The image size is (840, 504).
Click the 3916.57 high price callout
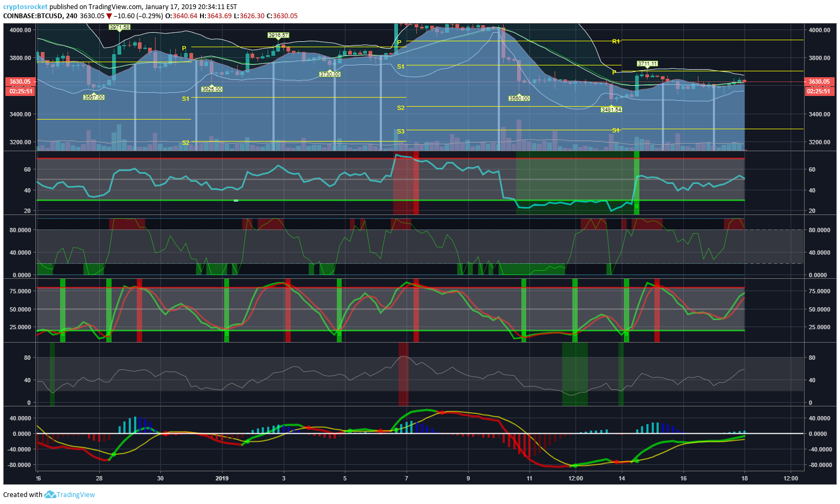pyautogui.click(x=278, y=35)
